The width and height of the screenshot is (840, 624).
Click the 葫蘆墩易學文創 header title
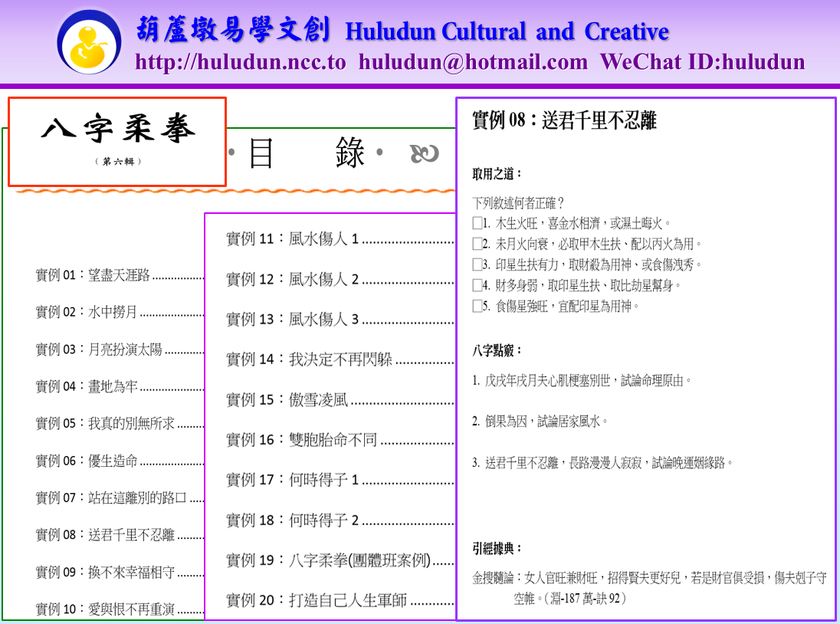tap(233, 31)
